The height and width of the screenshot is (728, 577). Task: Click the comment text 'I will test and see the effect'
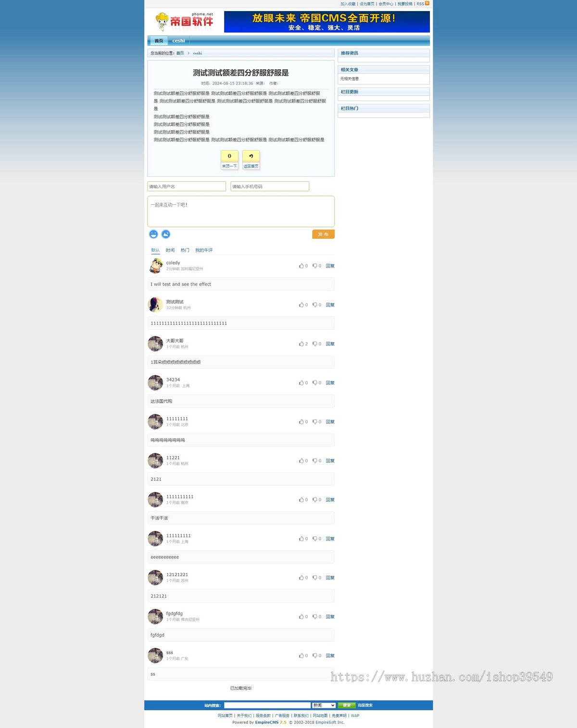[x=181, y=284]
